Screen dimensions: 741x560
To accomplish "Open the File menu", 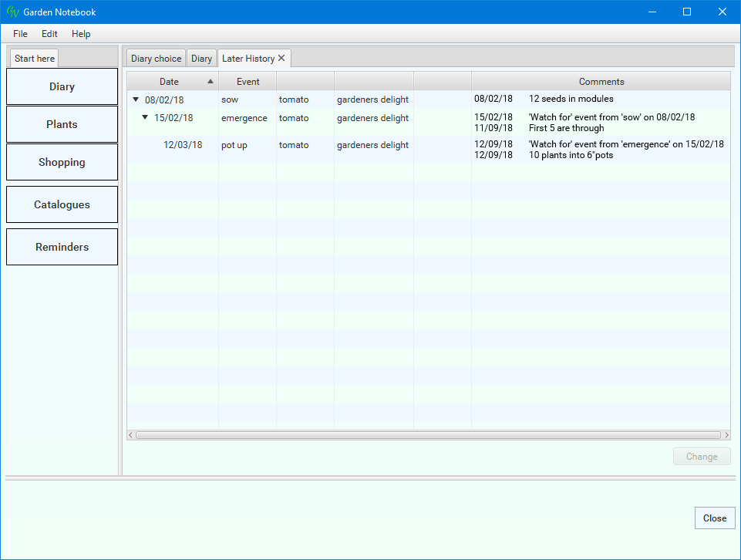I will pyautogui.click(x=20, y=34).
